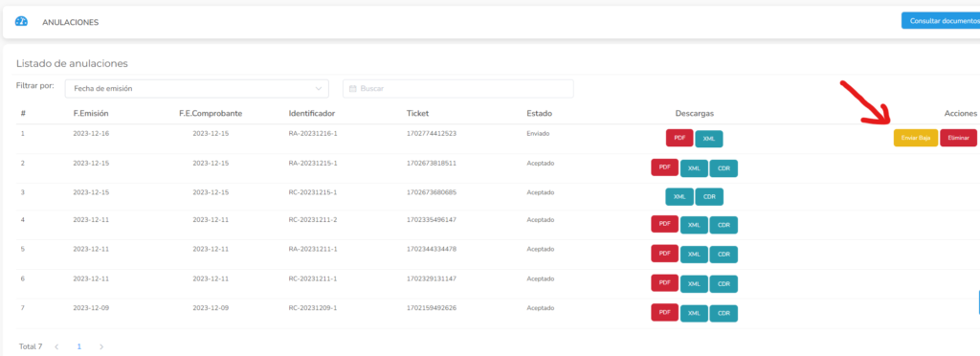Click ticket number 1702344334478

(432, 249)
